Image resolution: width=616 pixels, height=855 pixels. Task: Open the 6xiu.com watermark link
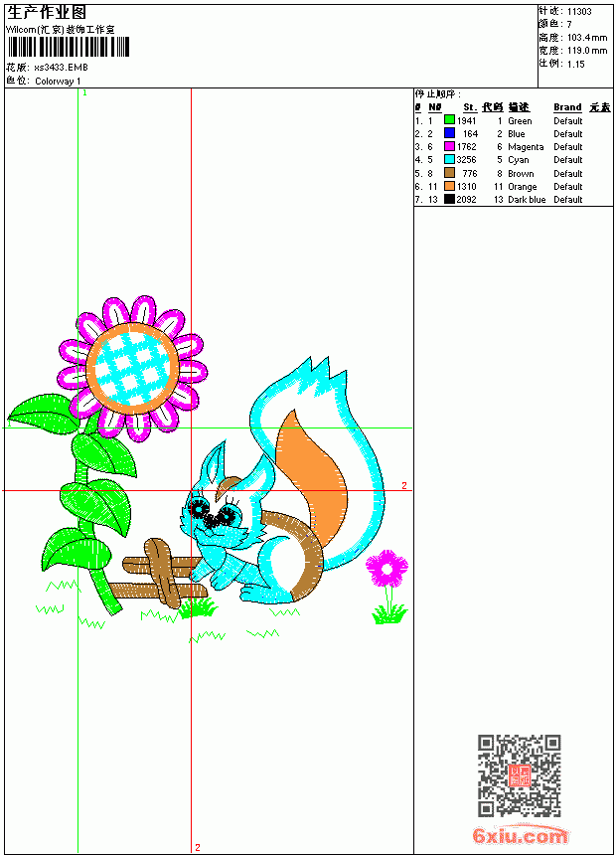click(520, 836)
